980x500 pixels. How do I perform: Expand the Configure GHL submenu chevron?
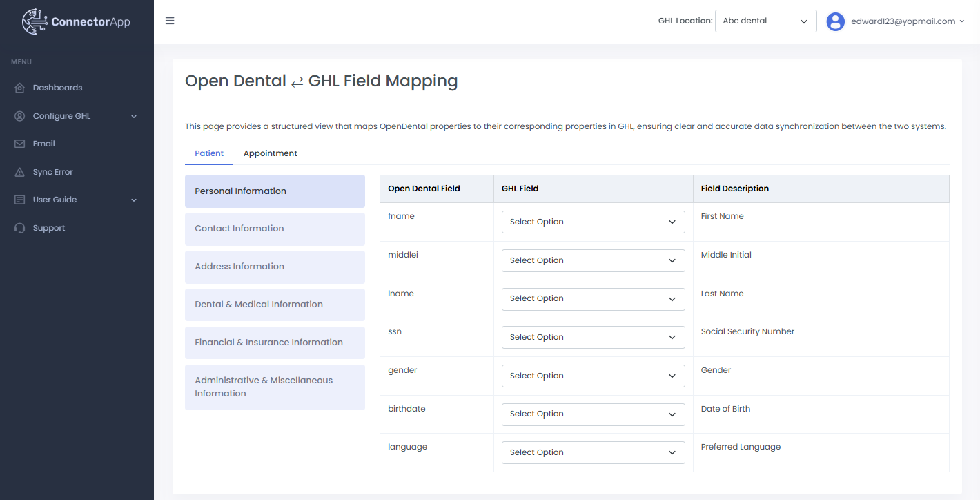click(x=134, y=116)
